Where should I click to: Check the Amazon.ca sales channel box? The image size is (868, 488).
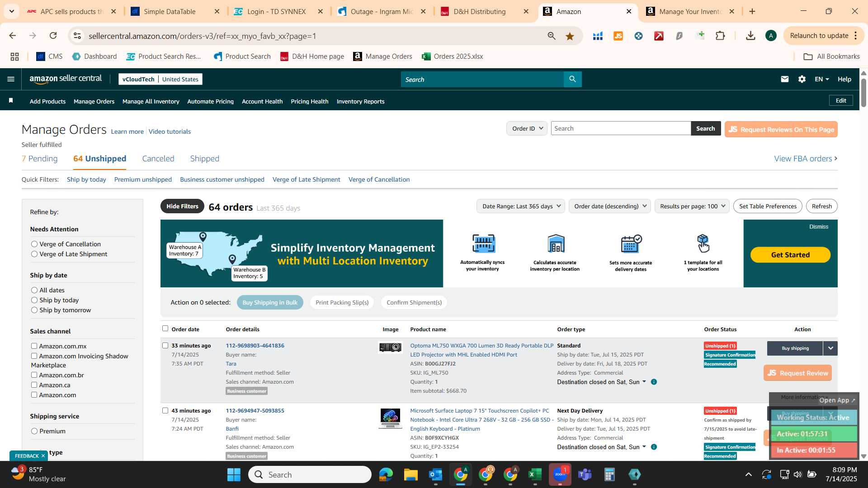(x=34, y=385)
